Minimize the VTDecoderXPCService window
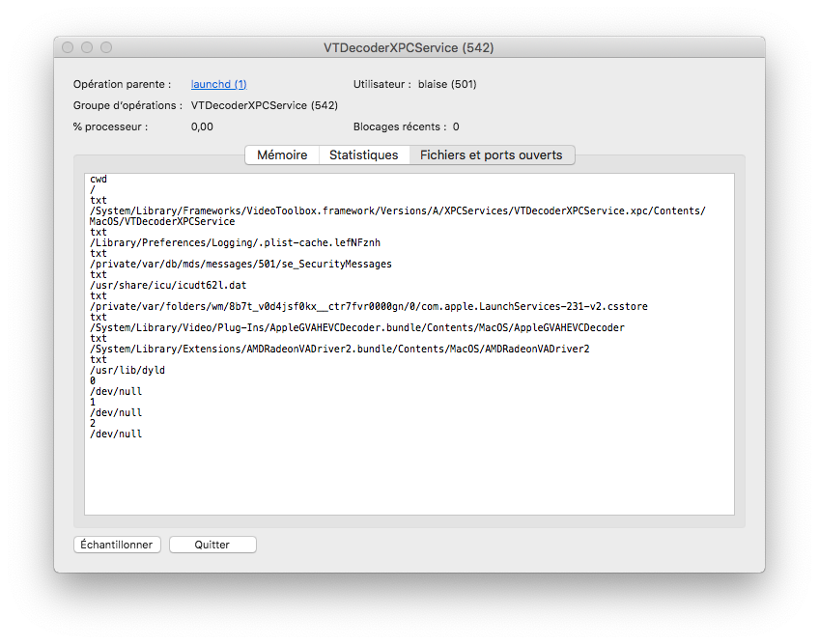This screenshot has height=644, width=819. click(87, 47)
